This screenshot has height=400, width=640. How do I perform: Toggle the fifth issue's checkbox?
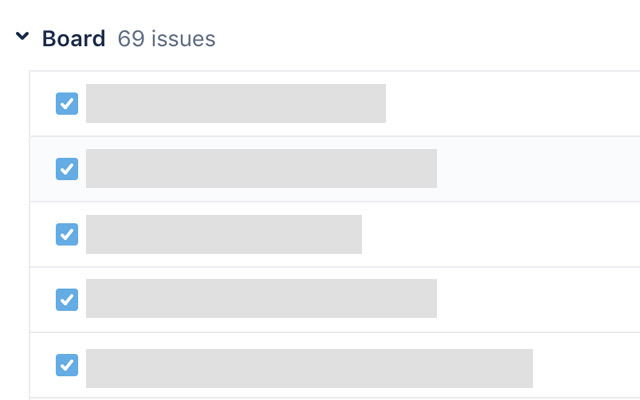pos(67,365)
